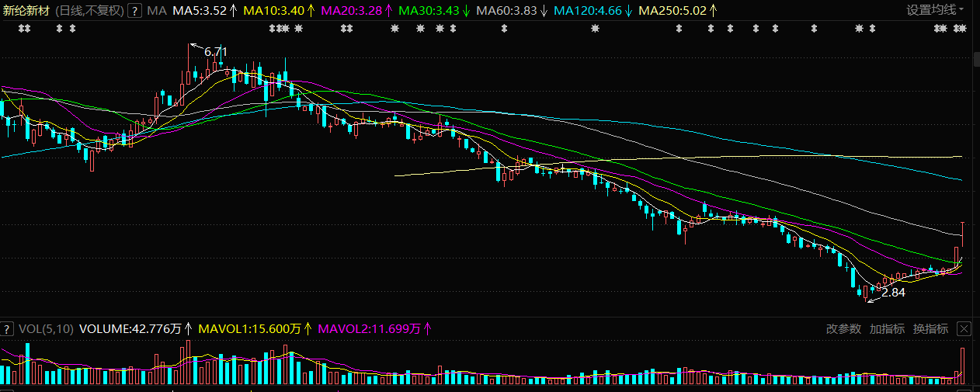Select the MAVOL1:15.600万 reading

pos(250,329)
